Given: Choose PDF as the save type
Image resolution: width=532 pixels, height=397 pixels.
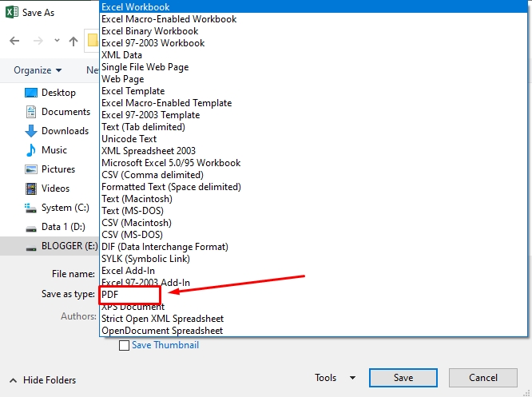Looking at the screenshot, I should [313, 295].
